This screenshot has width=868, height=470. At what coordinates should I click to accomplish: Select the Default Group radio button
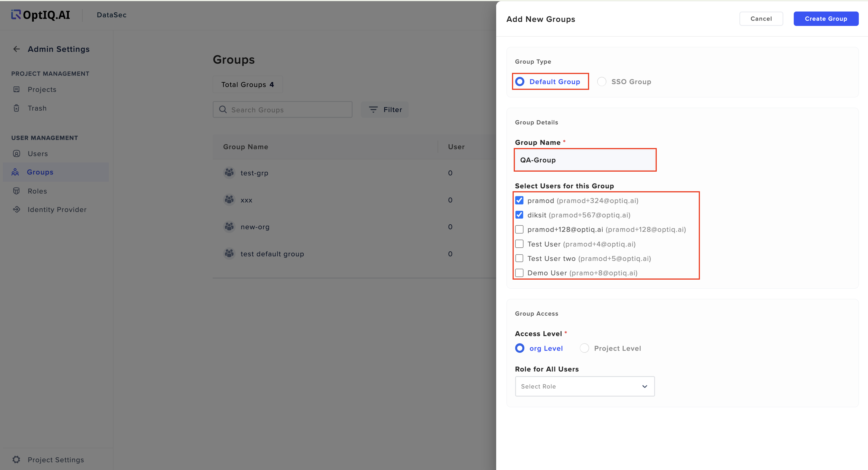[x=520, y=82]
